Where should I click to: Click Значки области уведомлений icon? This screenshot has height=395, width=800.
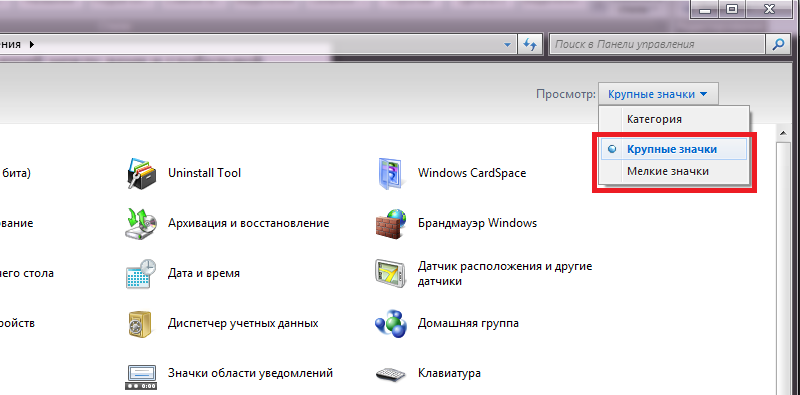140,377
